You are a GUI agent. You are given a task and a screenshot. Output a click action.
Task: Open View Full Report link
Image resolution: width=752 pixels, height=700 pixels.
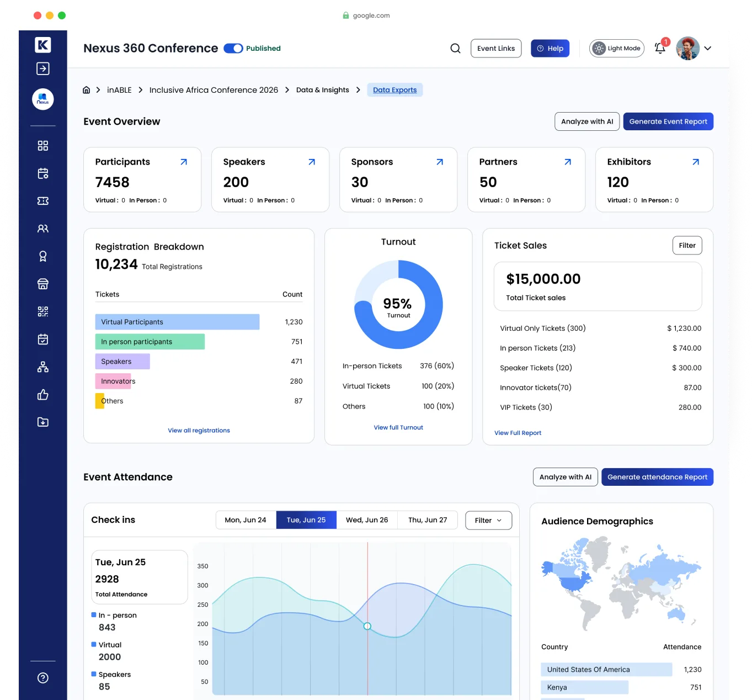518,433
